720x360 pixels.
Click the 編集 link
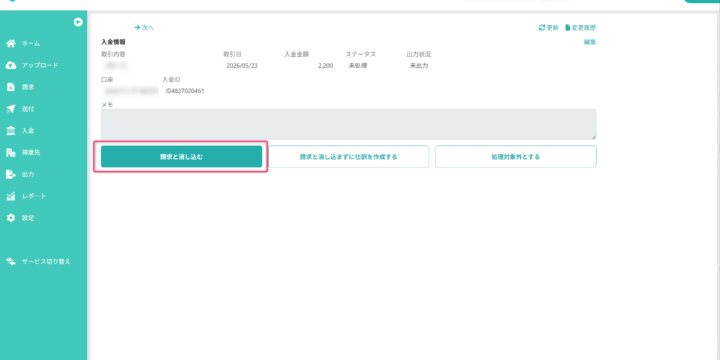pos(590,42)
